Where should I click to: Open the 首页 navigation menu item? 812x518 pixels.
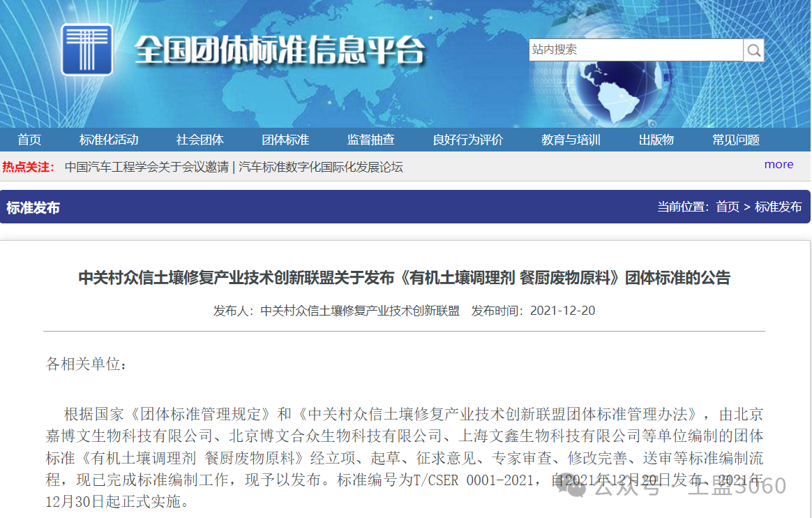pyautogui.click(x=29, y=140)
